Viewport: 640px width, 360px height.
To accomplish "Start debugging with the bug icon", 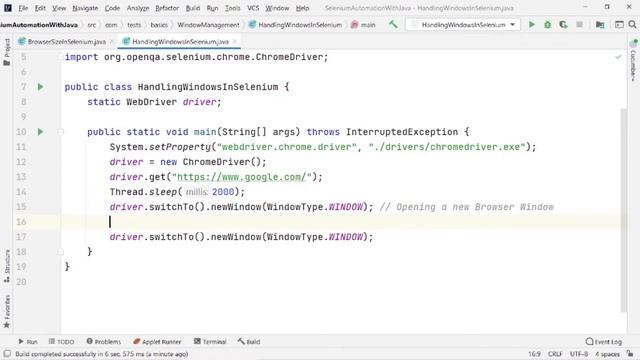I will click(x=547, y=24).
